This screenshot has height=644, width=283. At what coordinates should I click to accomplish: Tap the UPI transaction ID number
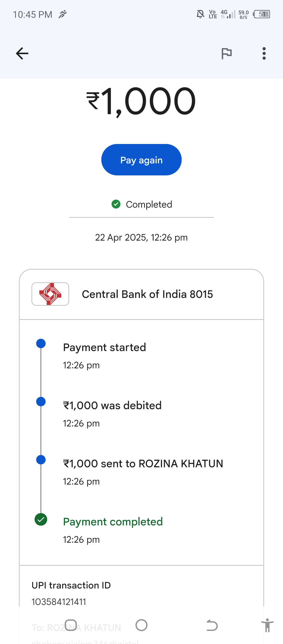pyautogui.click(x=59, y=602)
